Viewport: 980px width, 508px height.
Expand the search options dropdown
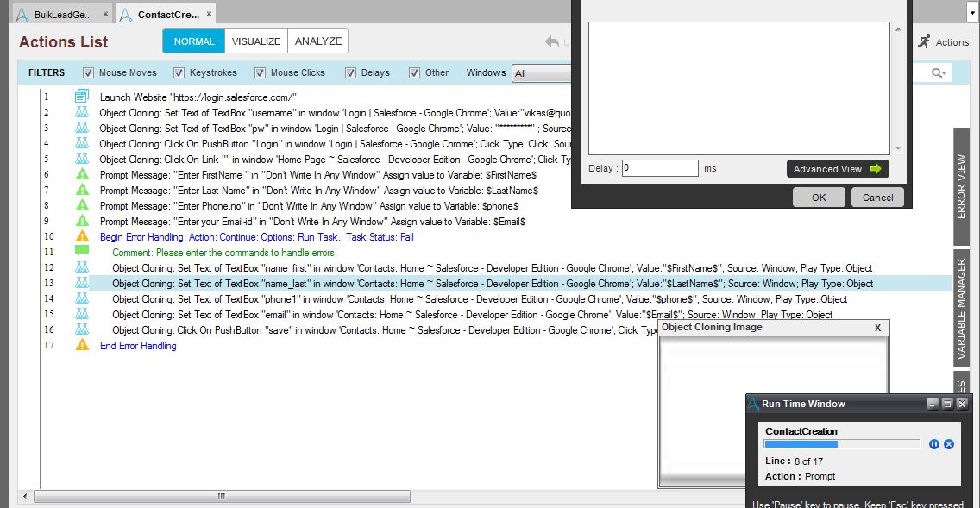(x=939, y=73)
